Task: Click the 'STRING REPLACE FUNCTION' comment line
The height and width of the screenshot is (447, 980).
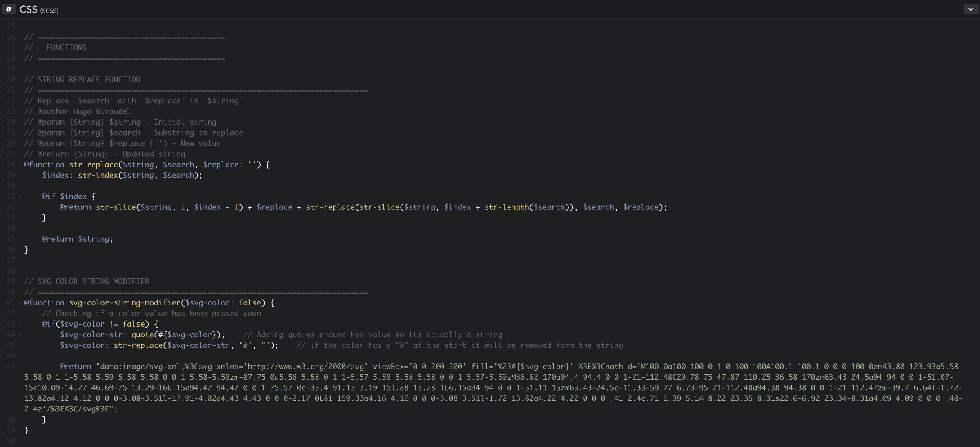Action: [89, 80]
